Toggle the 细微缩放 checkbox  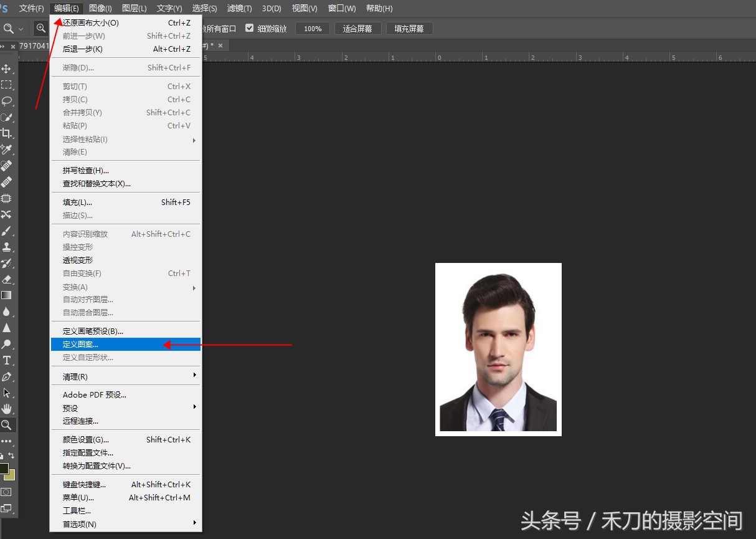coord(250,29)
